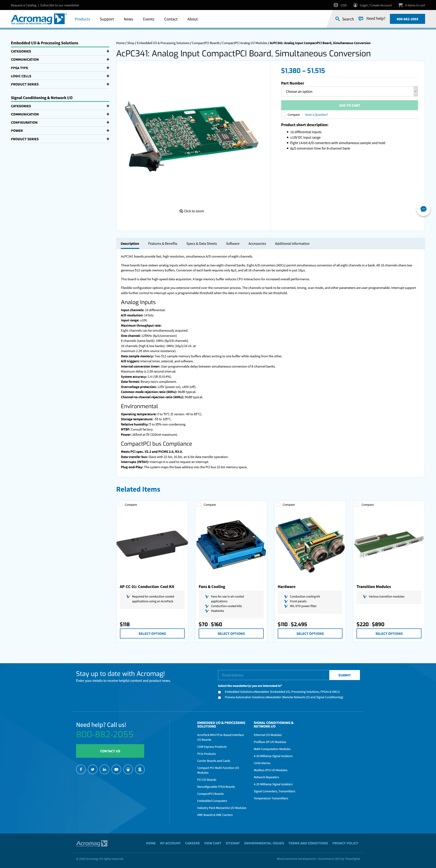Check Compare on AP-CC-01 Conduction-Cool Kit card
Screen dimensions: 436x868
tap(120, 505)
